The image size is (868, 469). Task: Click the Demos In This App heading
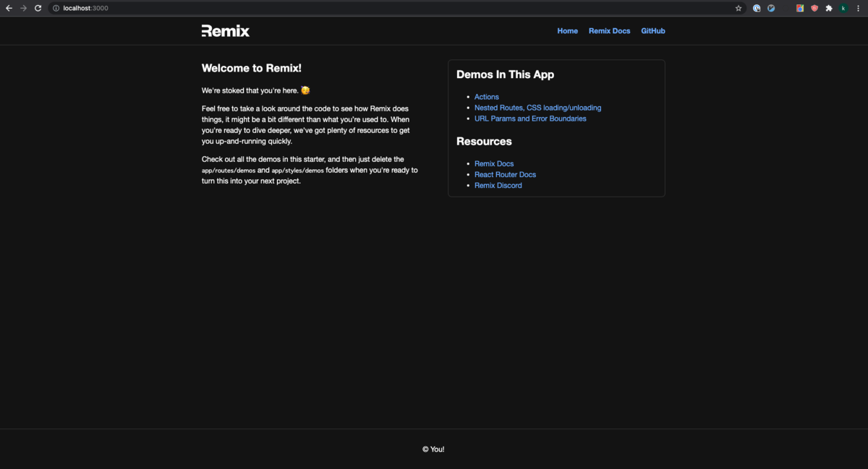(x=506, y=74)
